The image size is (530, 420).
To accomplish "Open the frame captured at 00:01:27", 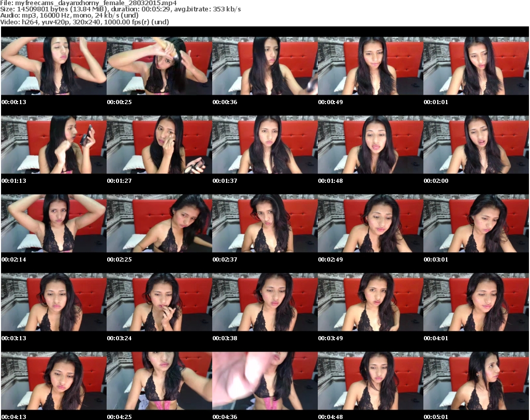I will coord(159,144).
